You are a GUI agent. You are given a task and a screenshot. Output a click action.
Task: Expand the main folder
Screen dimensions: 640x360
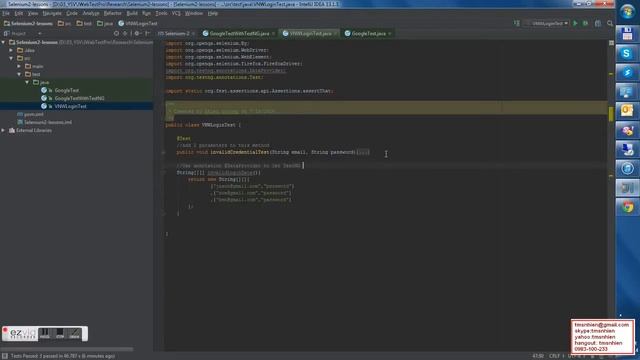coord(19,66)
